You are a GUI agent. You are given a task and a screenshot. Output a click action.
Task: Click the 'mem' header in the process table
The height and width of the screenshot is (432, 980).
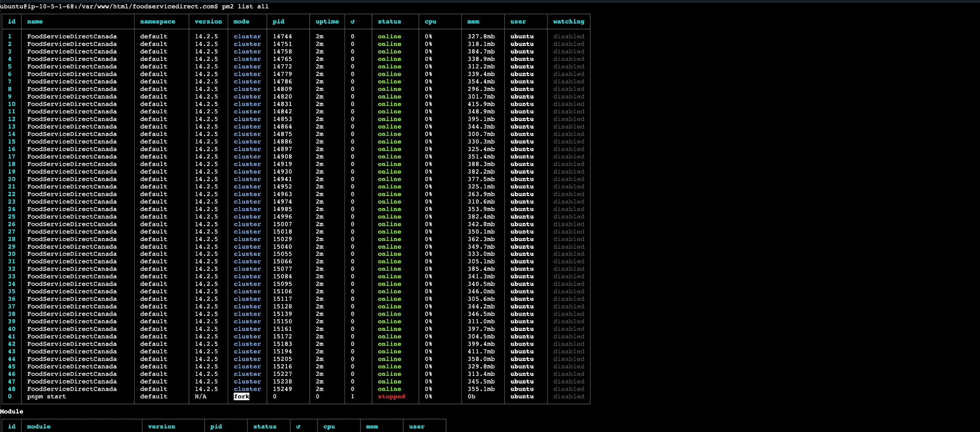(473, 21)
